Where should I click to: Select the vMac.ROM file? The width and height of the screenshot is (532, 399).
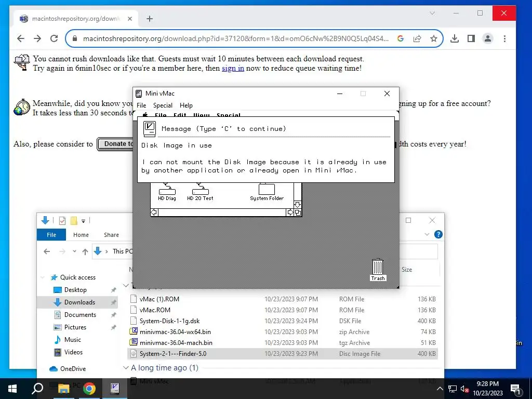[283, 310]
